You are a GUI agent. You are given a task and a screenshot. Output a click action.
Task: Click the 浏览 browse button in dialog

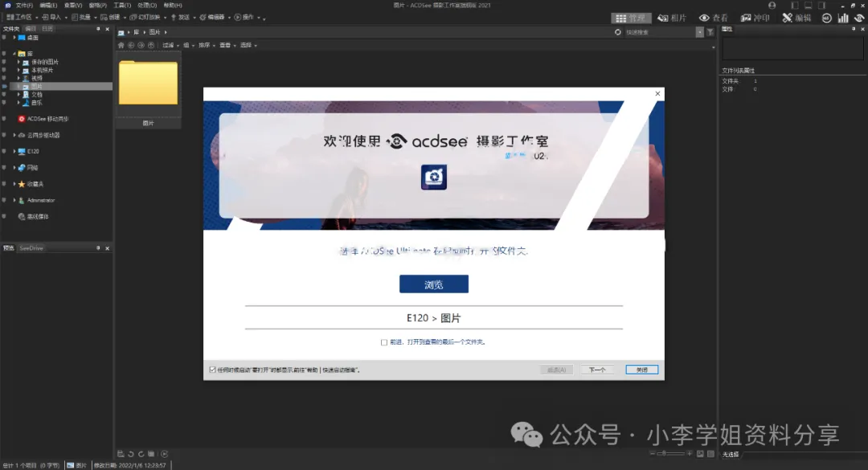[433, 284]
